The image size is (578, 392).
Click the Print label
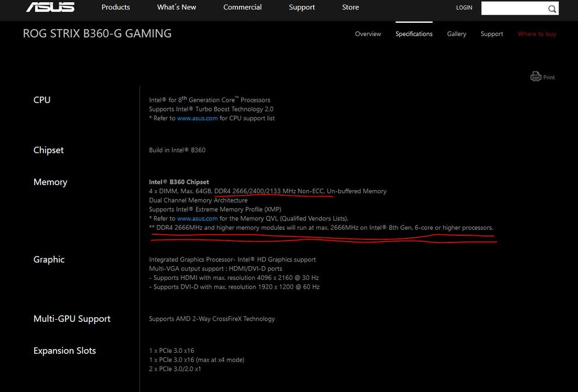click(549, 77)
